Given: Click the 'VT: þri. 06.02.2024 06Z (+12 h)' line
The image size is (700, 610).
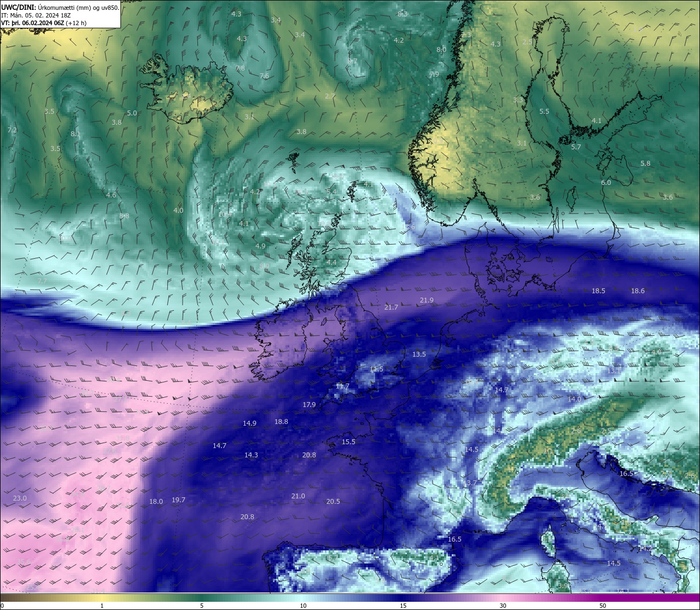Looking at the screenshot, I should point(44,23).
